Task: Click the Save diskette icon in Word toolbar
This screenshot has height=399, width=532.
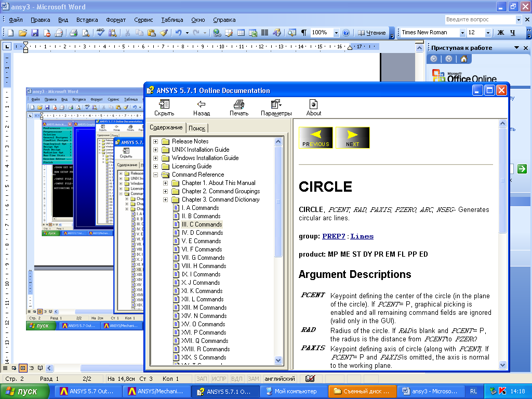Action: coord(35,33)
